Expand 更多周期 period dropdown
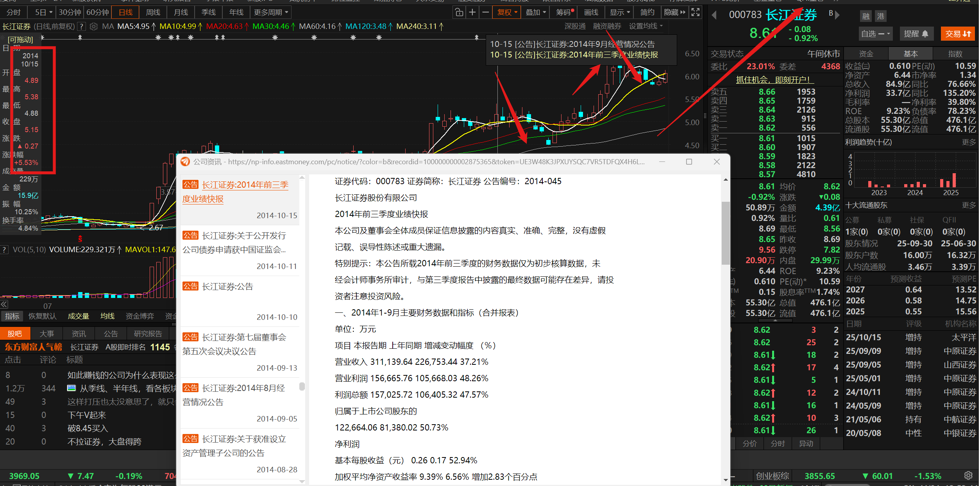 [271, 13]
